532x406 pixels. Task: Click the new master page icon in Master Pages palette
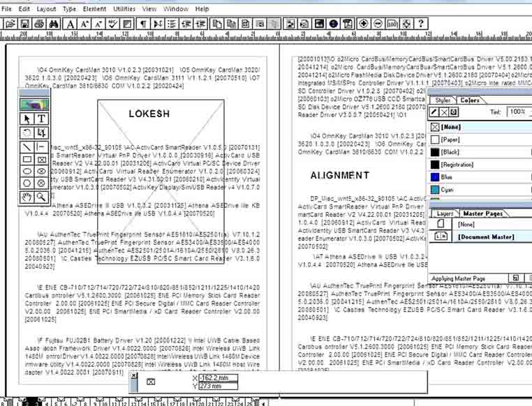coord(516,278)
